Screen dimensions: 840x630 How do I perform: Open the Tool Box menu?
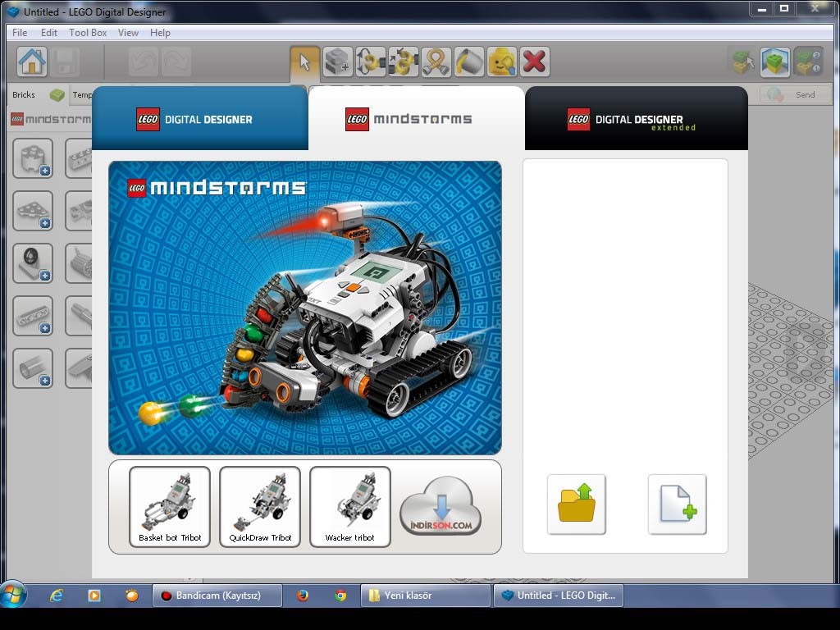pyautogui.click(x=88, y=33)
